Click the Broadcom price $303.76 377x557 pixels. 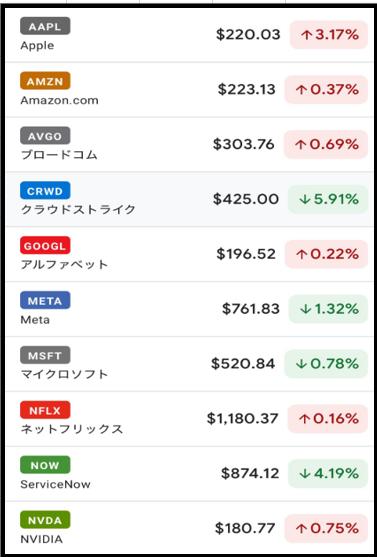point(244,144)
